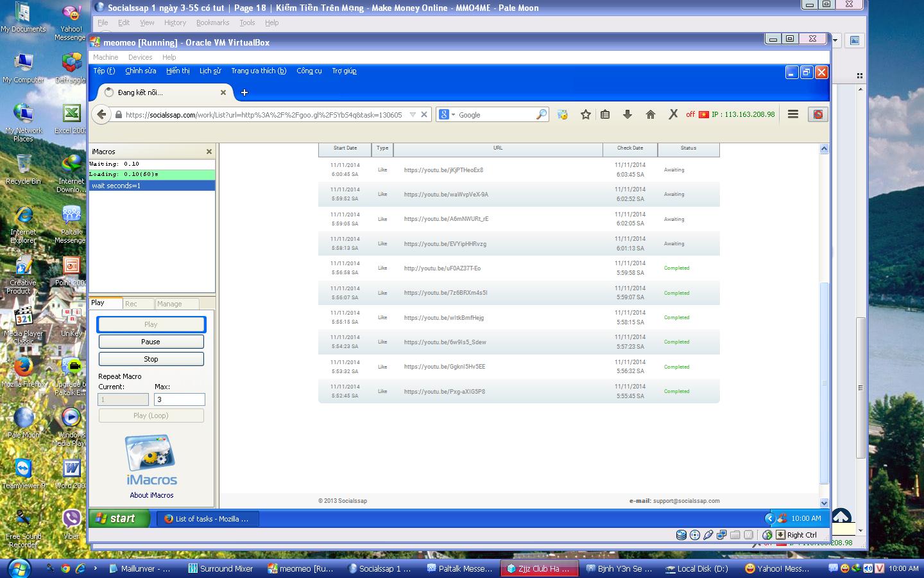Open the 'About iMacros' link
Image resolution: width=924 pixels, height=578 pixels.
tap(151, 495)
